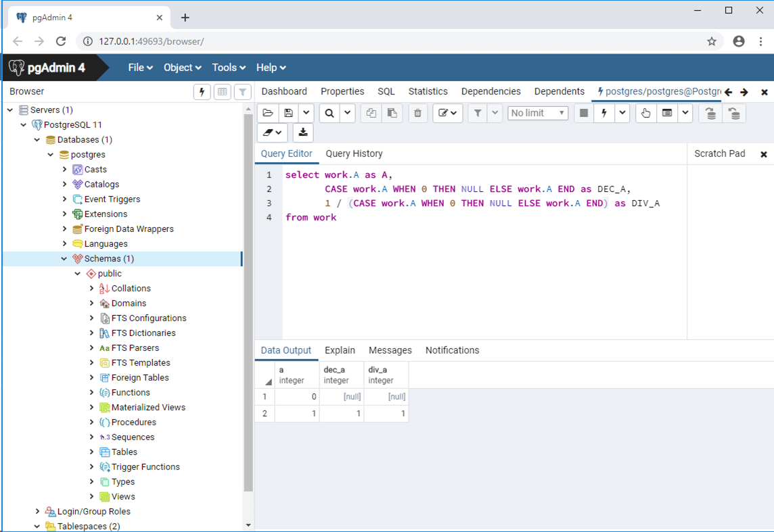Viewport: 774px width, 532px height.
Task: Click the dec_a column header
Action: coord(342,374)
